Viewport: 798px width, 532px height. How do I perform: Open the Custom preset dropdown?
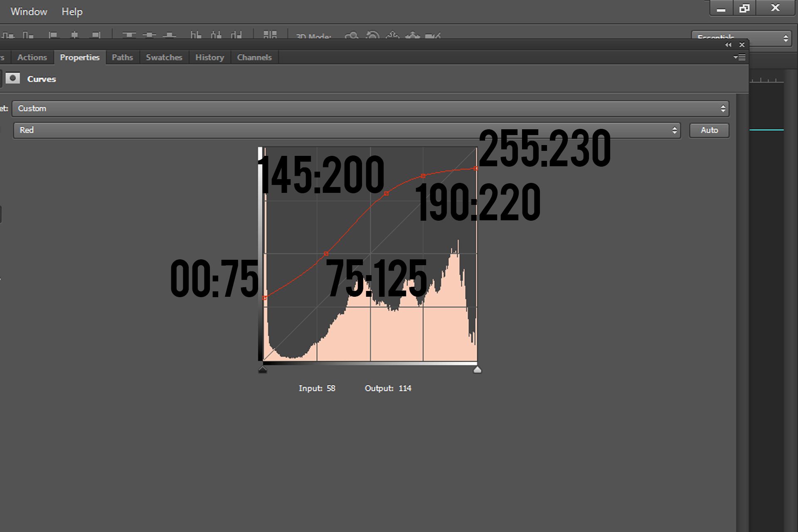[370, 108]
